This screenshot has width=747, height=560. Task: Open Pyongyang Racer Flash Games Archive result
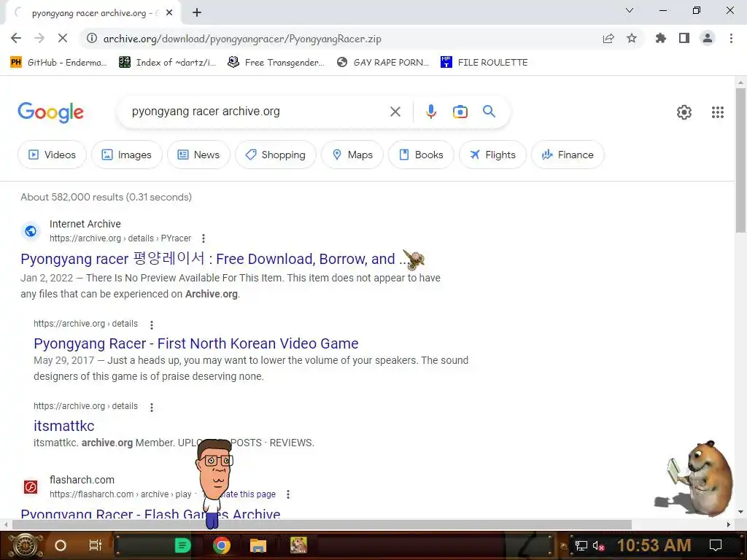(x=150, y=513)
